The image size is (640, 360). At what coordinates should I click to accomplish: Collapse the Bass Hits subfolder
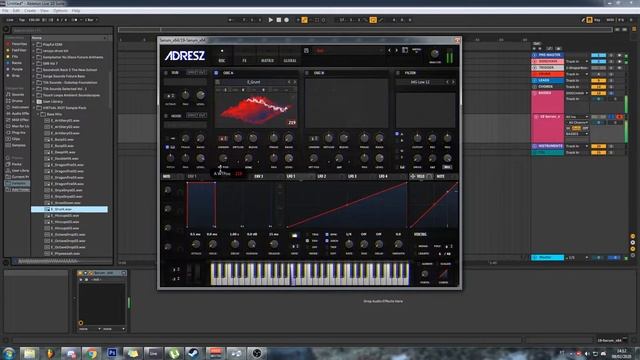[x=38, y=114]
